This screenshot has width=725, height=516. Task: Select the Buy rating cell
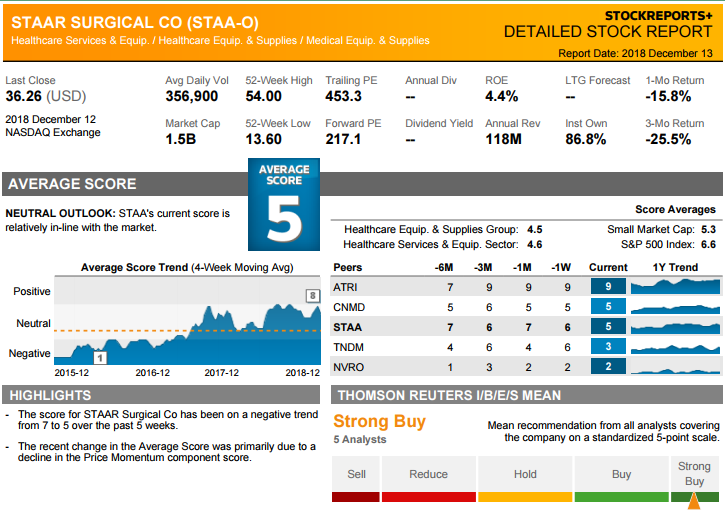[x=621, y=474]
